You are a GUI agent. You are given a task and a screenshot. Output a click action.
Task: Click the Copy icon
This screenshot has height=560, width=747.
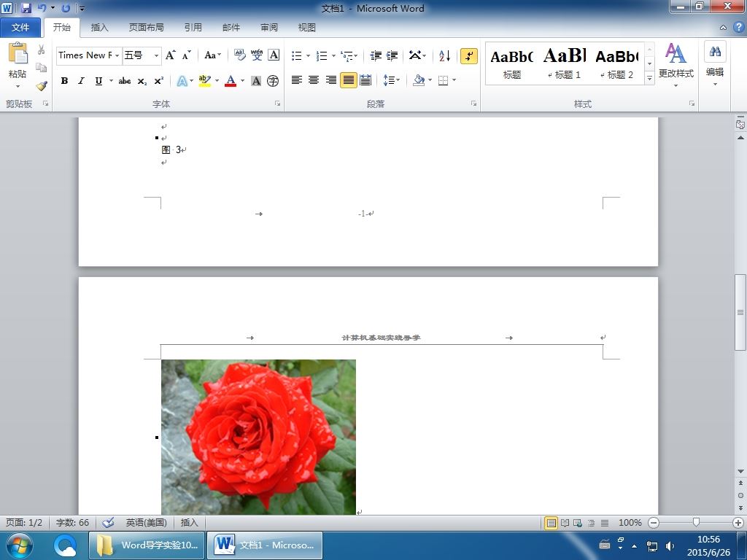click(x=42, y=68)
